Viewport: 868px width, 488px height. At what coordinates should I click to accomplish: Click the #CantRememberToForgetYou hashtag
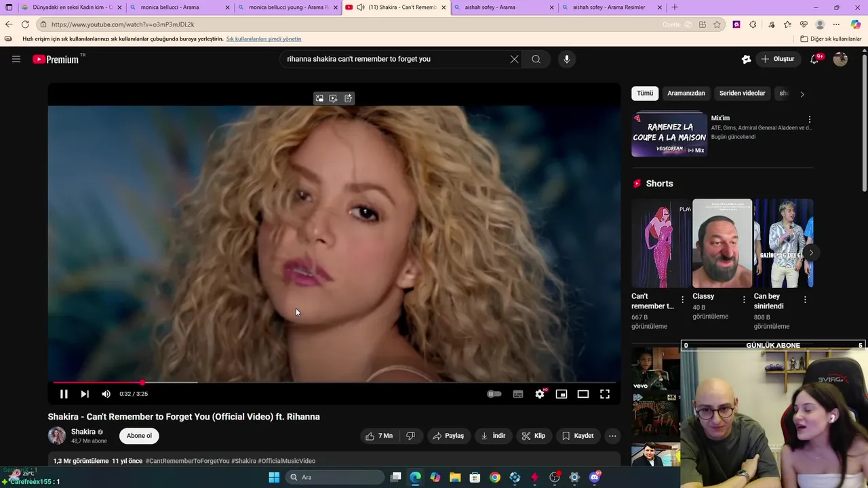pos(187,461)
